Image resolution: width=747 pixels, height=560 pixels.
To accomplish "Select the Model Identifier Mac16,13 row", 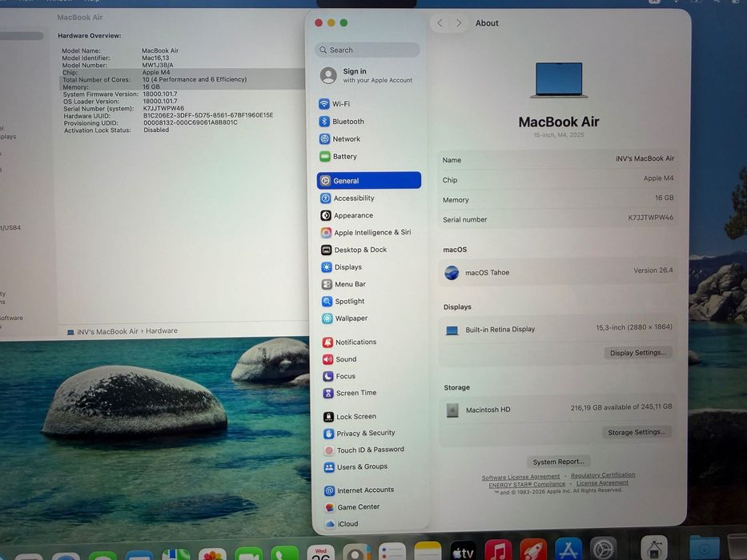I will [181, 58].
